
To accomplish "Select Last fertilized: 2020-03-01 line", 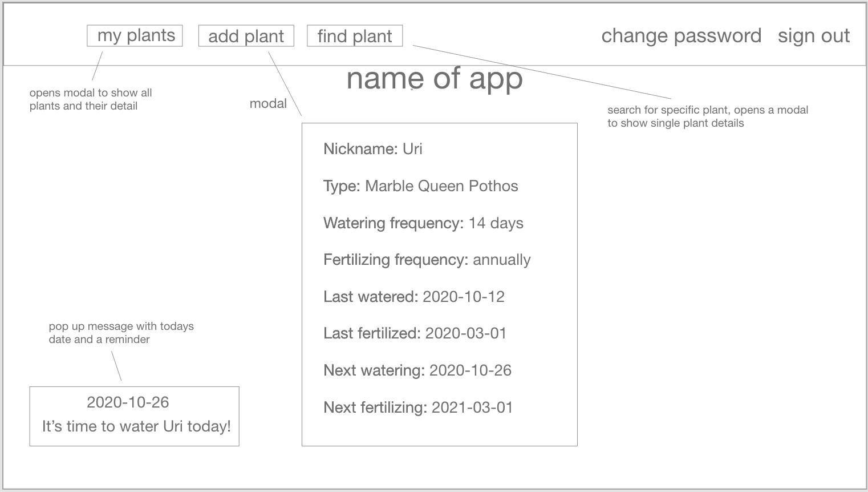I will coord(415,333).
